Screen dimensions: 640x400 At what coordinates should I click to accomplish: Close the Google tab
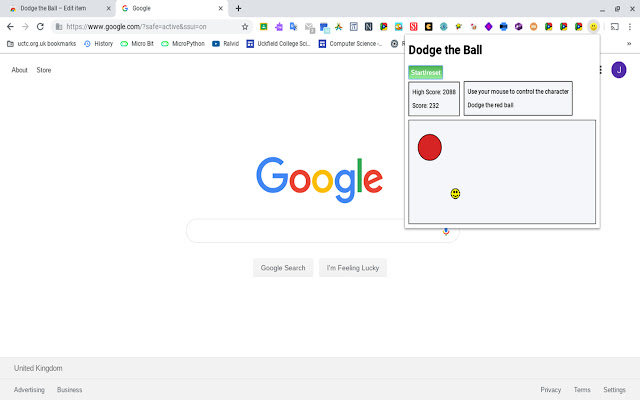coord(220,8)
